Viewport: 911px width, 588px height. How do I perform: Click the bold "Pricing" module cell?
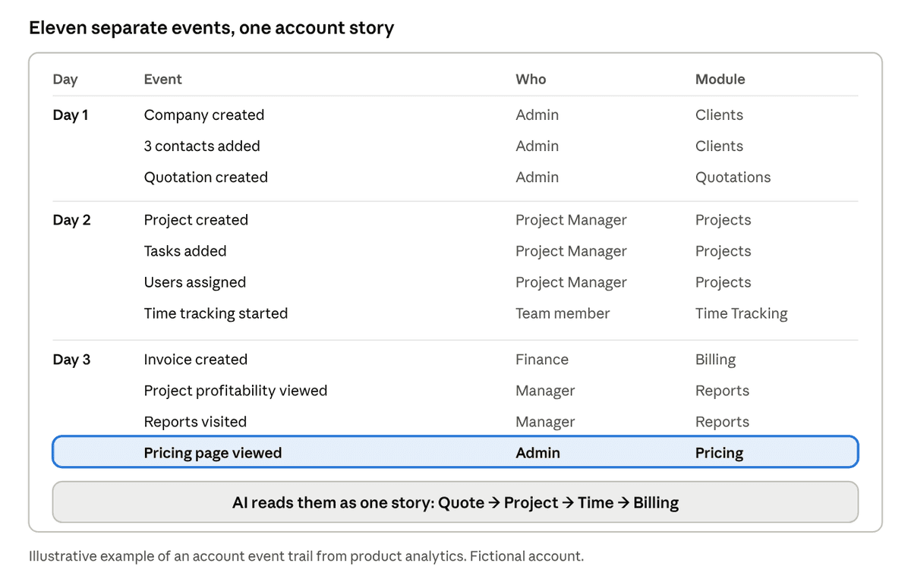point(720,453)
